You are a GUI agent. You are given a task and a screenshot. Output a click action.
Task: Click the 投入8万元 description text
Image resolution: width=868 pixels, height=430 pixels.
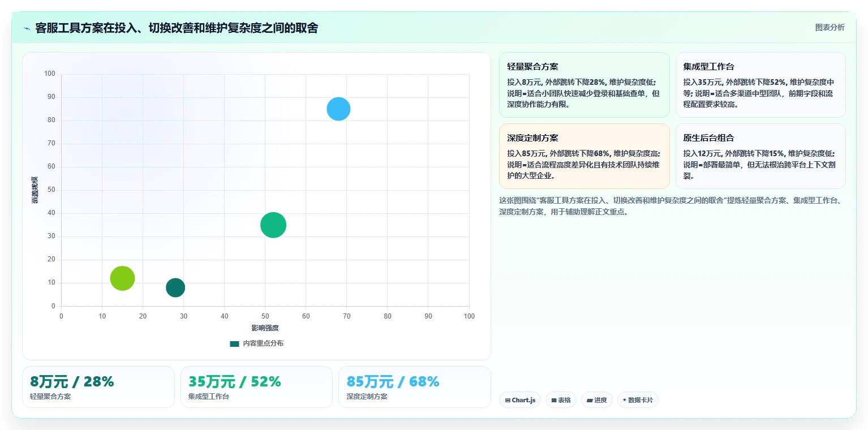point(584,93)
